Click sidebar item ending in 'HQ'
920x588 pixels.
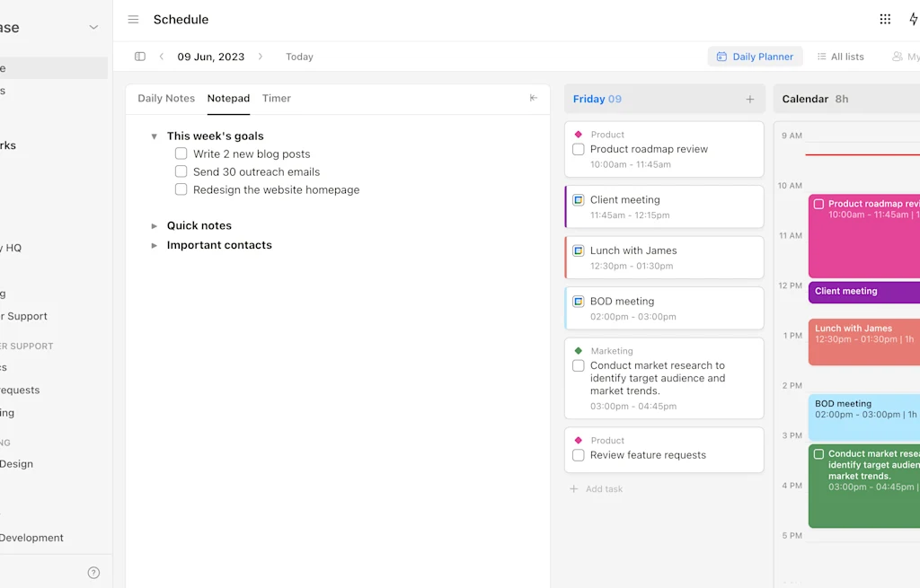pos(11,248)
